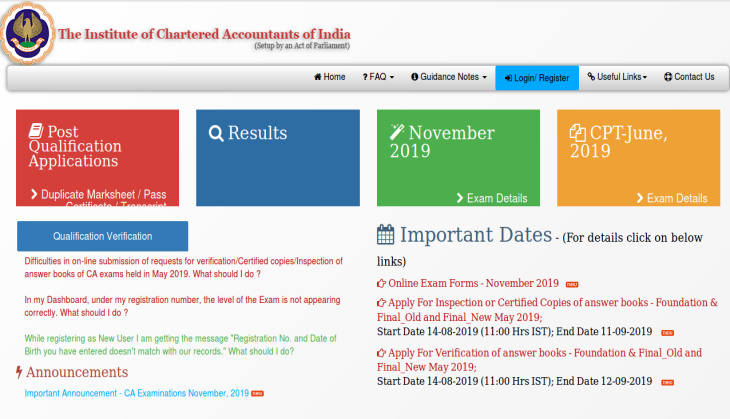The width and height of the screenshot is (730, 419).
Task: Click the Important Dates heading
Action: click(476, 235)
